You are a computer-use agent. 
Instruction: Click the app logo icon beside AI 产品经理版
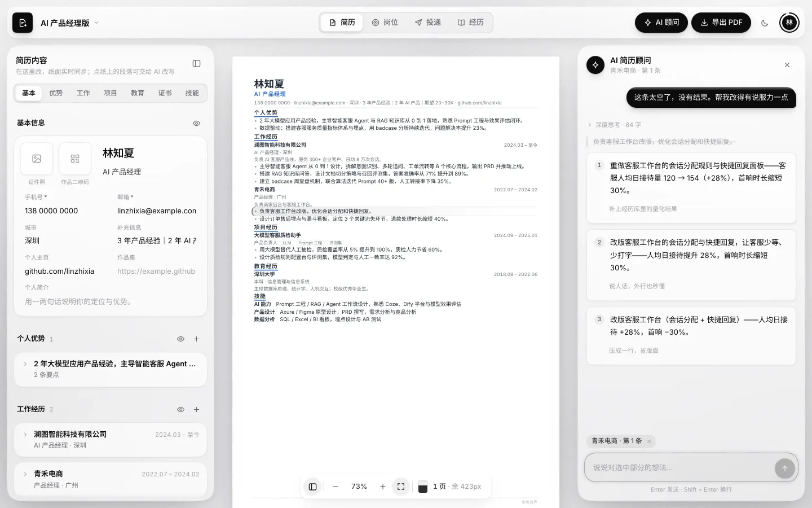[x=23, y=23]
